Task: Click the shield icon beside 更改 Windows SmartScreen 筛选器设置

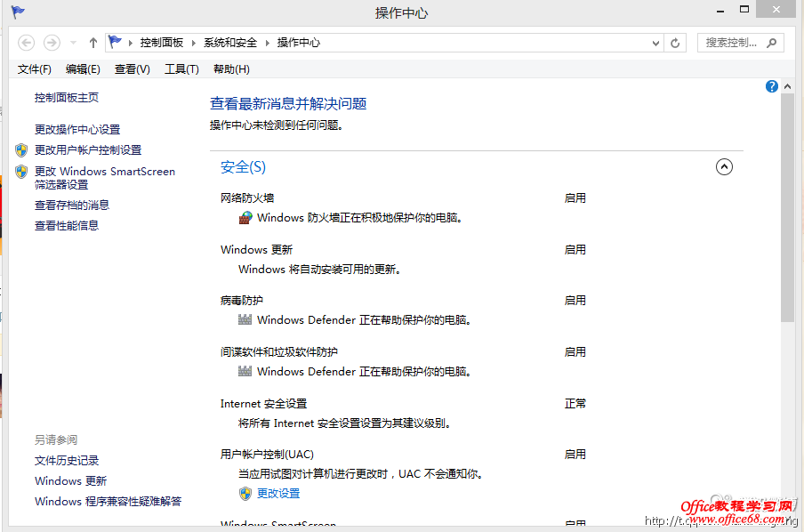Action: (20, 171)
